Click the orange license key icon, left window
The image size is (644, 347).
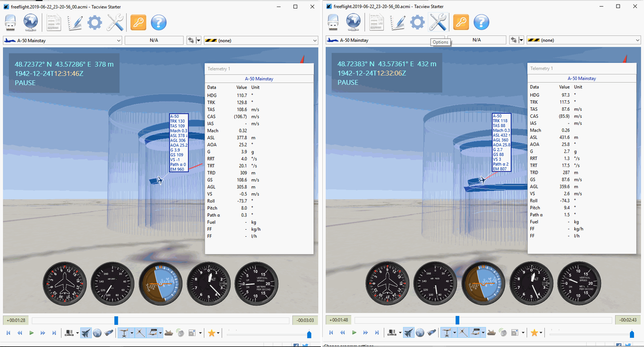point(138,22)
